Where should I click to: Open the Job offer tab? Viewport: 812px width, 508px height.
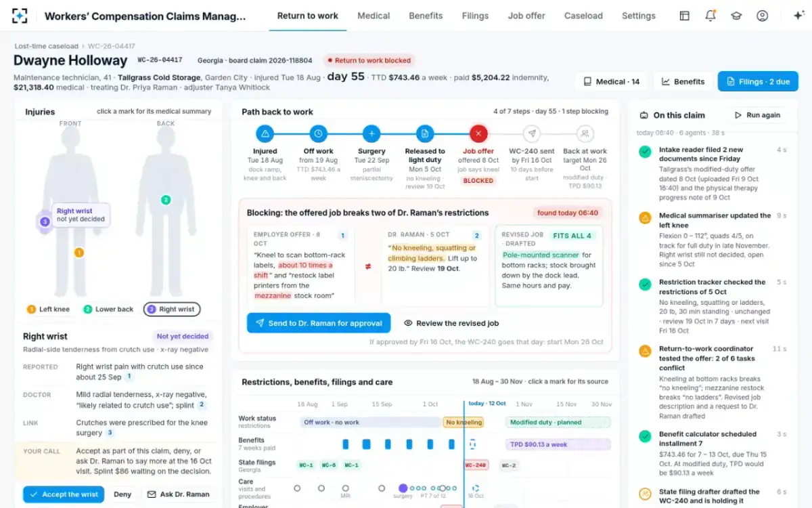pos(526,16)
